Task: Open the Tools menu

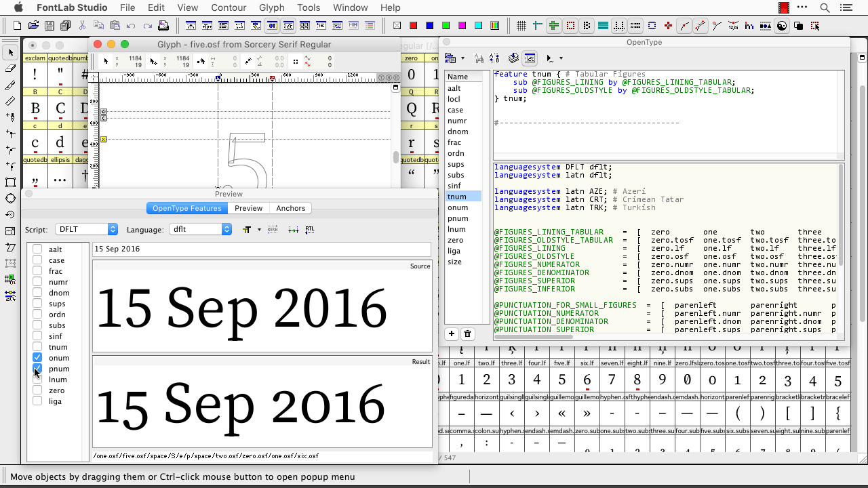Action: click(x=309, y=7)
